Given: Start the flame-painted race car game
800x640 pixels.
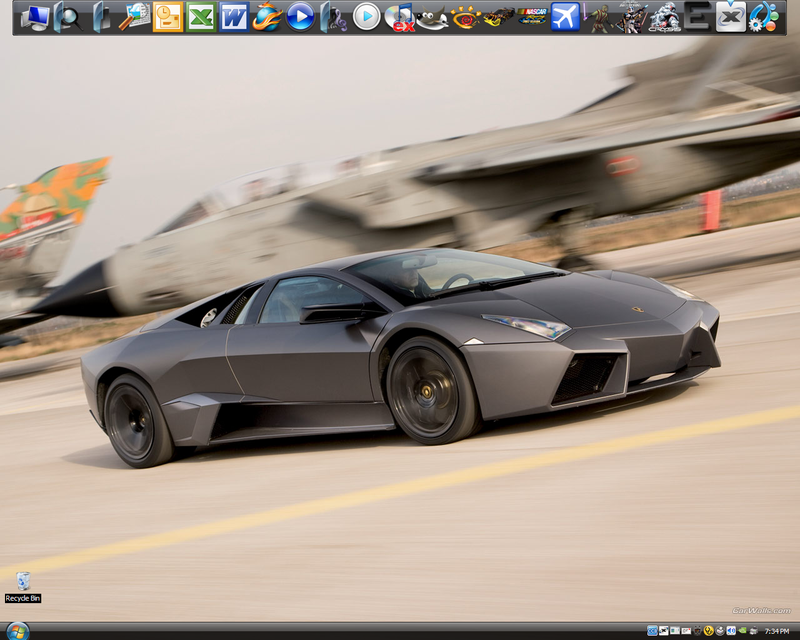Looking at the screenshot, I should click(498, 17).
